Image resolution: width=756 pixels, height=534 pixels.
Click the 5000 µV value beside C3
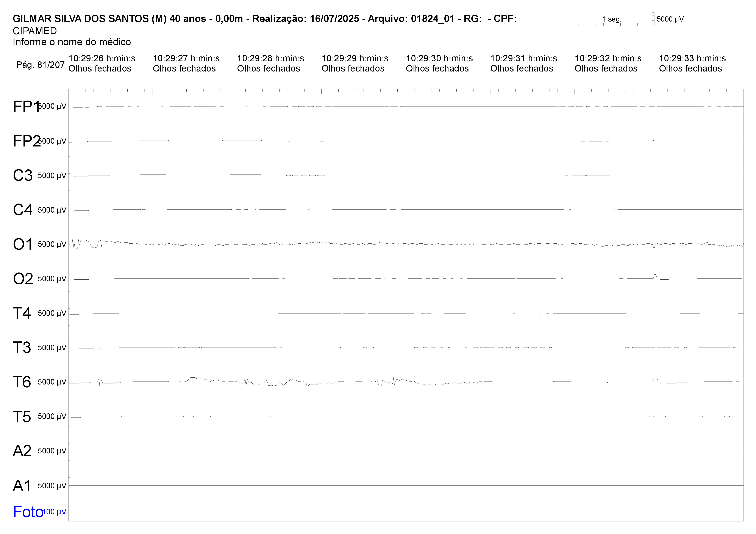point(52,176)
